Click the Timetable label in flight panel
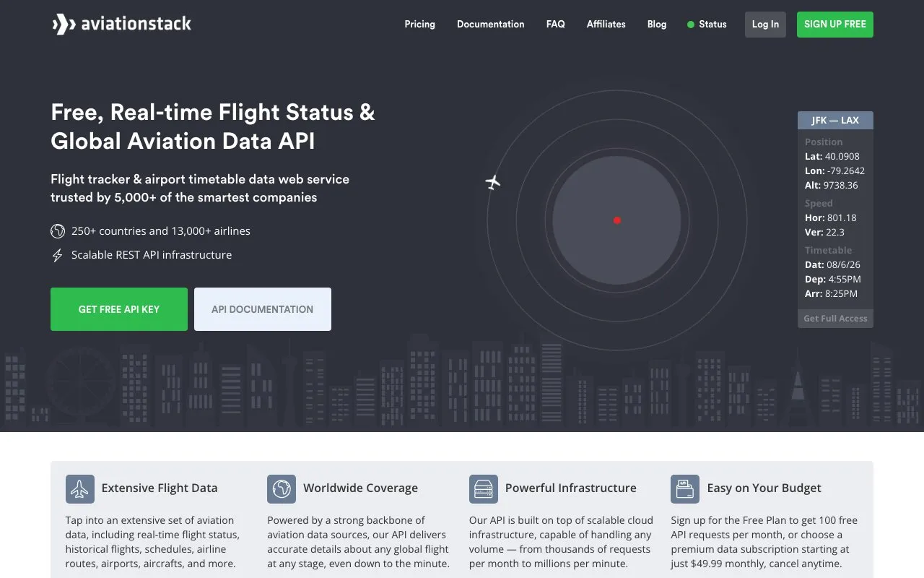Viewport: 924px width, 578px height. [x=828, y=251]
